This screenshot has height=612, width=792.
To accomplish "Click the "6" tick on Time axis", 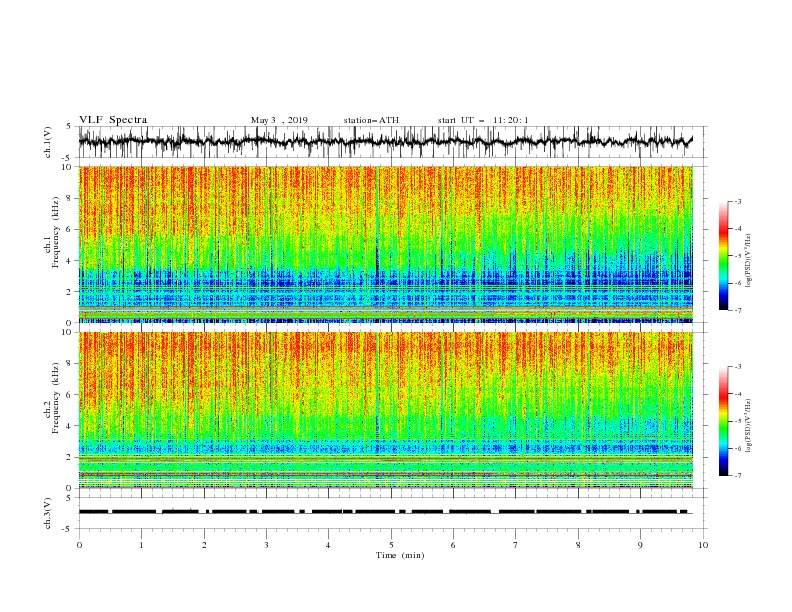I will 453,545.
